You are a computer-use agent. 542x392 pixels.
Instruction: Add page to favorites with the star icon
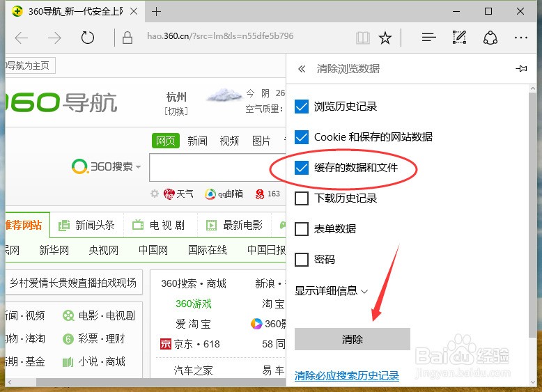pos(385,38)
